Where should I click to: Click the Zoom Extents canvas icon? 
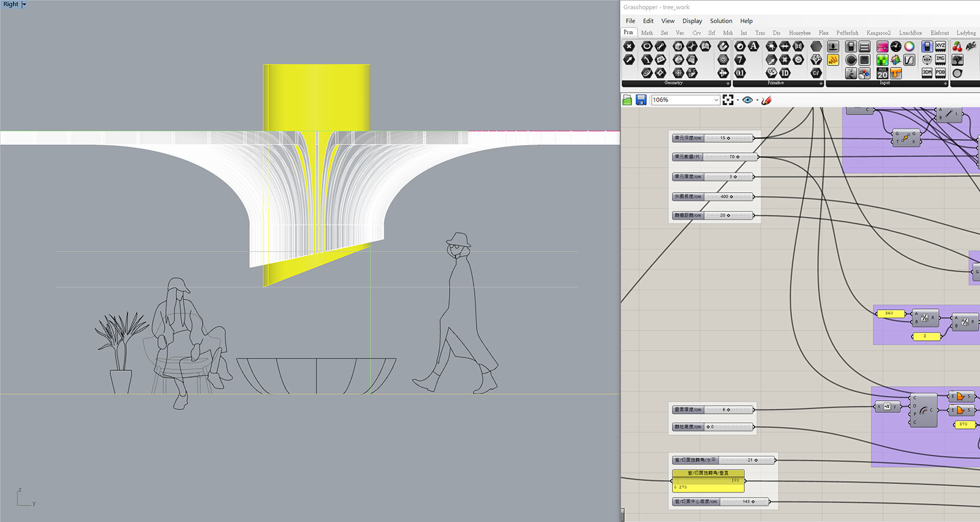[x=728, y=100]
